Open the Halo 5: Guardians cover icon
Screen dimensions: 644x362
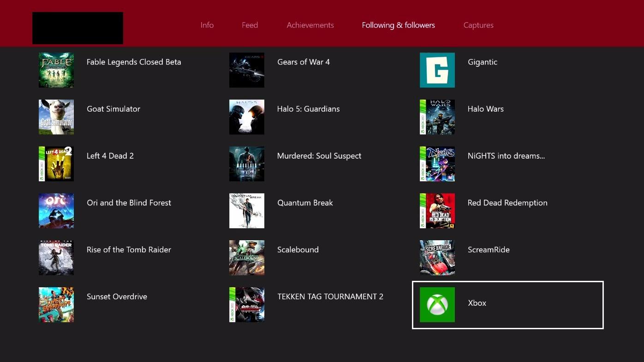[247, 117]
